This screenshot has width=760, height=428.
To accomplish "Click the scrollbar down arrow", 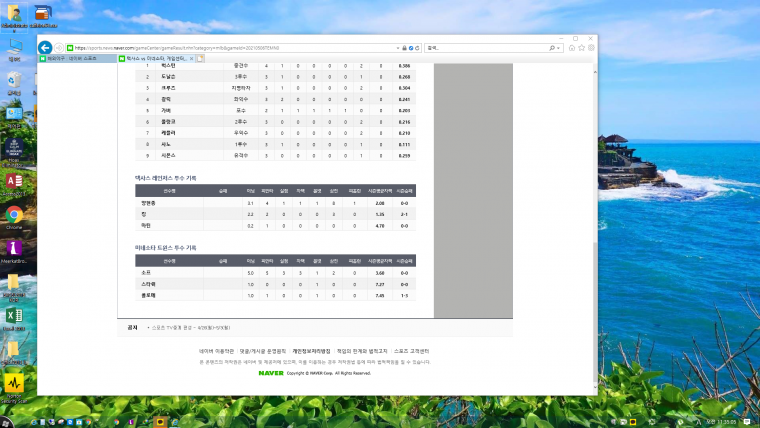I will pos(595,387).
